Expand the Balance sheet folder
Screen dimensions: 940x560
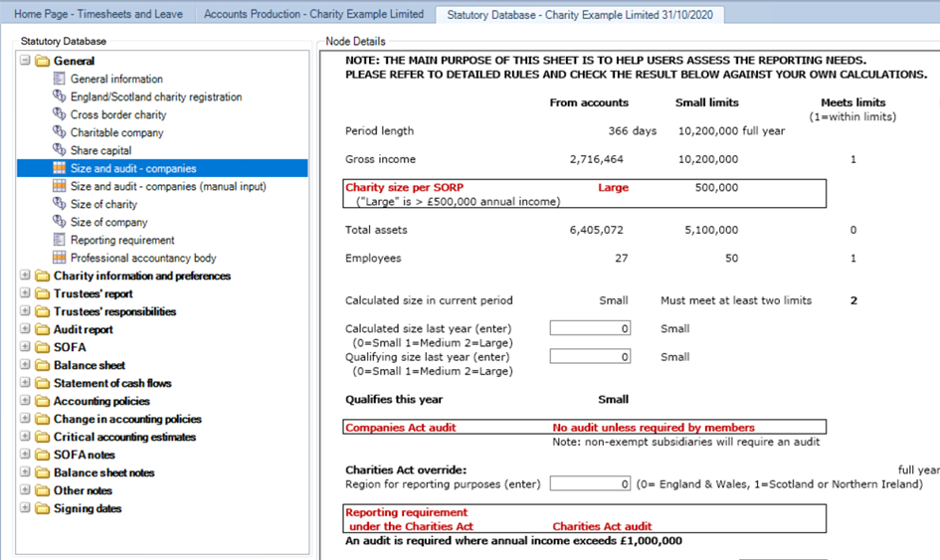[x=25, y=364]
